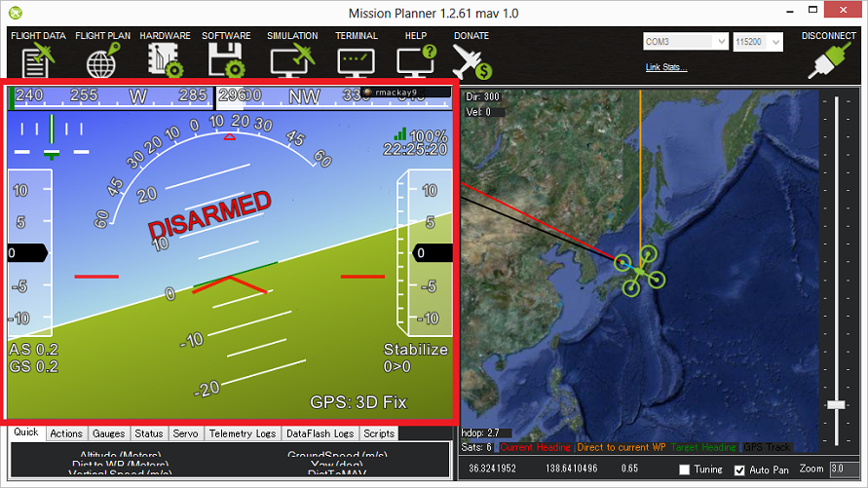Screen dimensions: 868x488
Task: Click the Target Heading legend label
Action: point(703,447)
